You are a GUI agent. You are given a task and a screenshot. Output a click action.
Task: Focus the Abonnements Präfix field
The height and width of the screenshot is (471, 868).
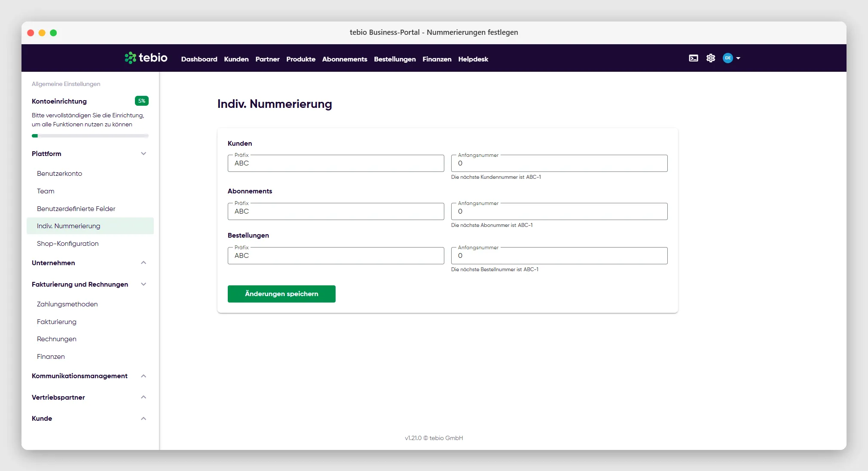click(x=336, y=211)
